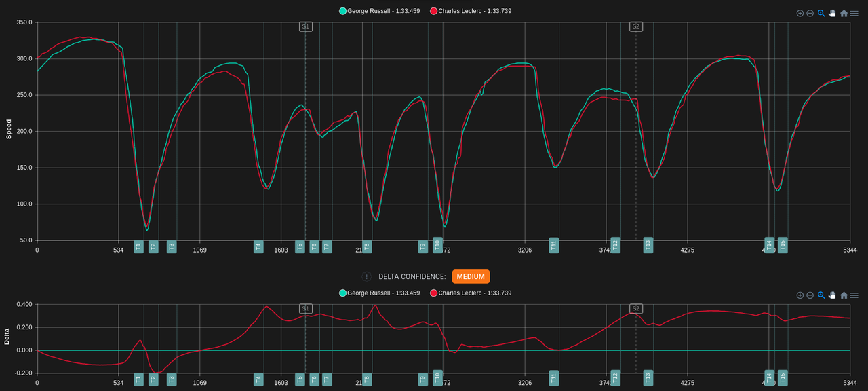Zoom out on the Speed chart
Screen dimensions: 868x391
tap(810, 13)
